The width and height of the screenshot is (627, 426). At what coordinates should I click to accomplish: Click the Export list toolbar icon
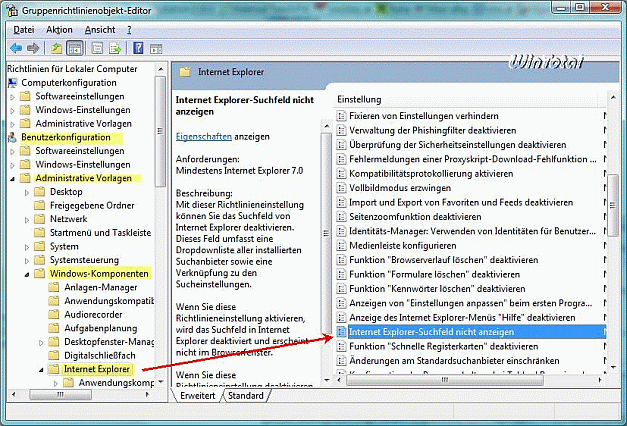(x=115, y=48)
